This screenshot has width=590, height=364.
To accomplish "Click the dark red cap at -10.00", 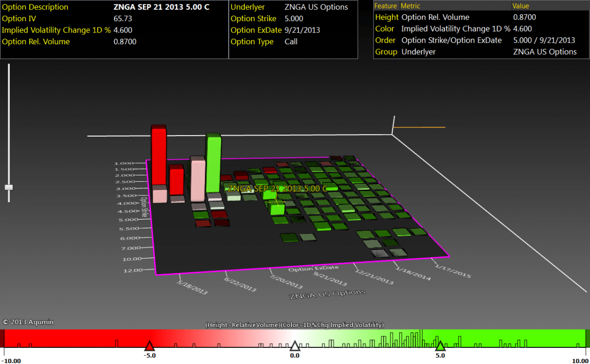I will 2,338.
